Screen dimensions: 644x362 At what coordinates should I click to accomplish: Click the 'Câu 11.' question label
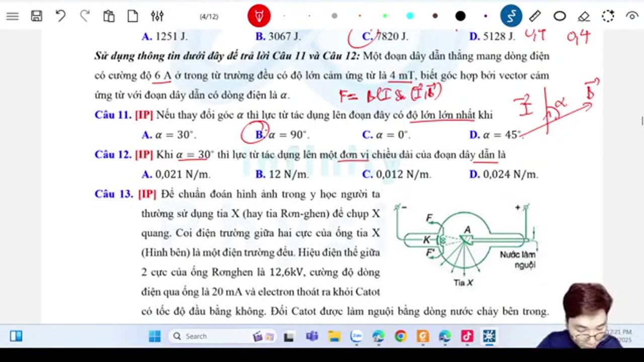tap(113, 115)
